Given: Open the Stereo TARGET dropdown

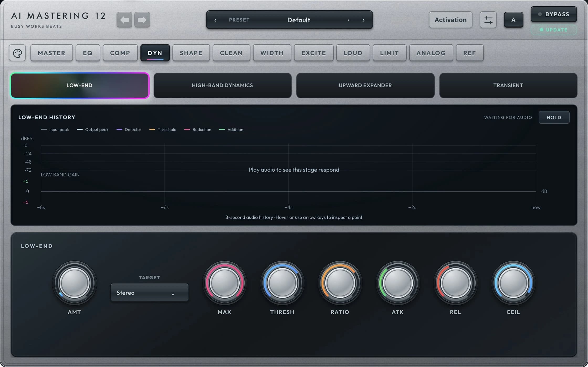Looking at the screenshot, I should pyautogui.click(x=149, y=292).
